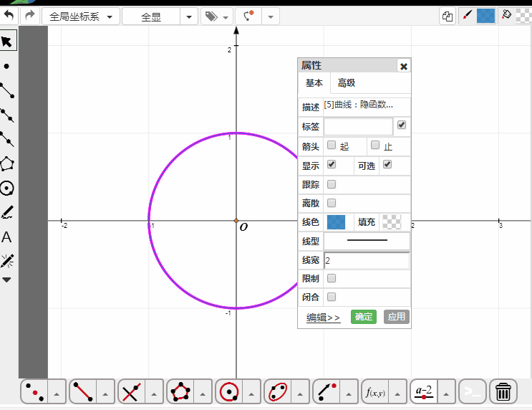
Task: Select the f(x,y) function tool
Action: pos(375,392)
